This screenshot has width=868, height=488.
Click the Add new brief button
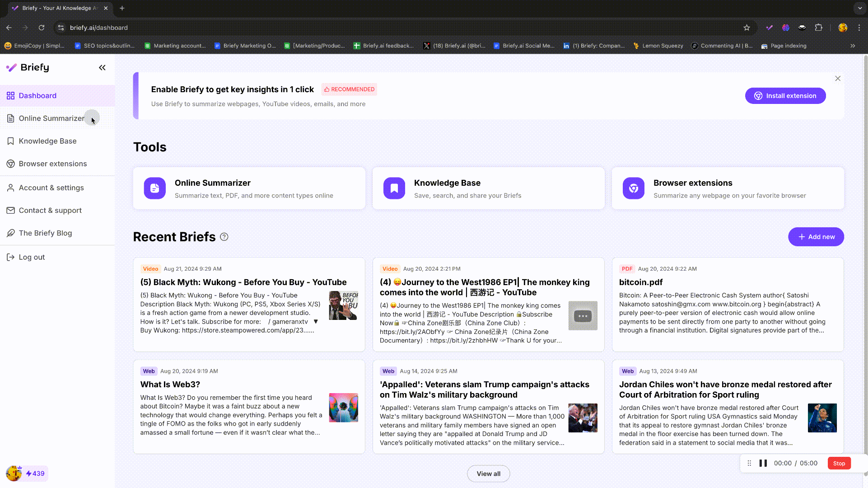point(816,237)
